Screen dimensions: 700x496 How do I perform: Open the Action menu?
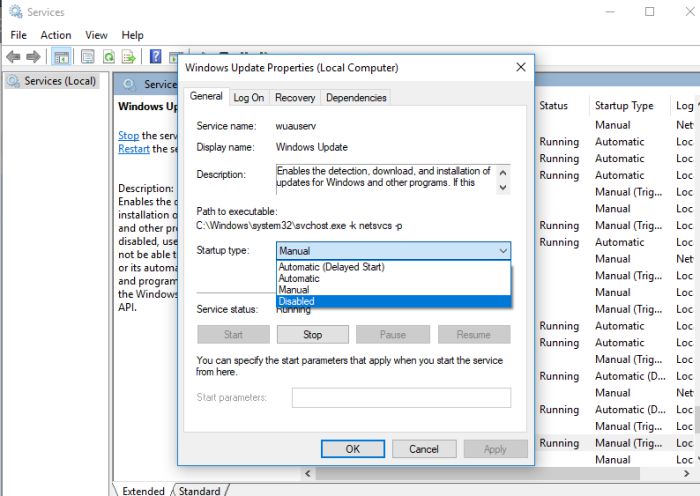tap(56, 35)
